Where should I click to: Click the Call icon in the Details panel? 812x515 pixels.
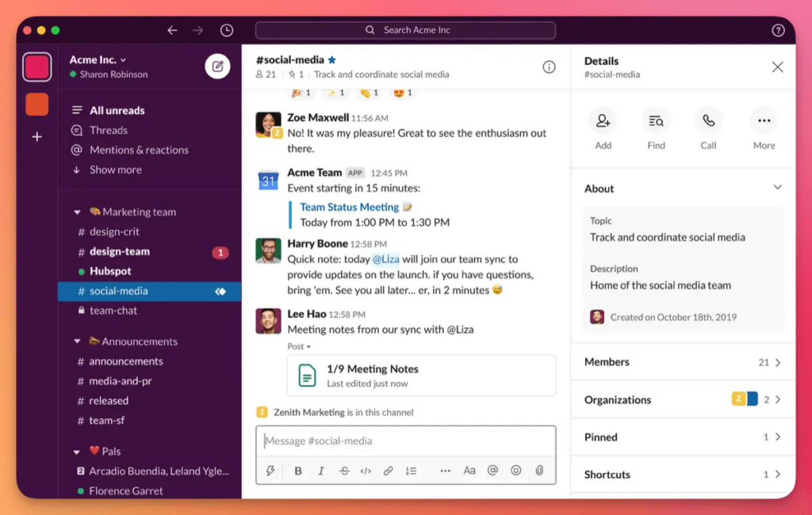tap(708, 123)
